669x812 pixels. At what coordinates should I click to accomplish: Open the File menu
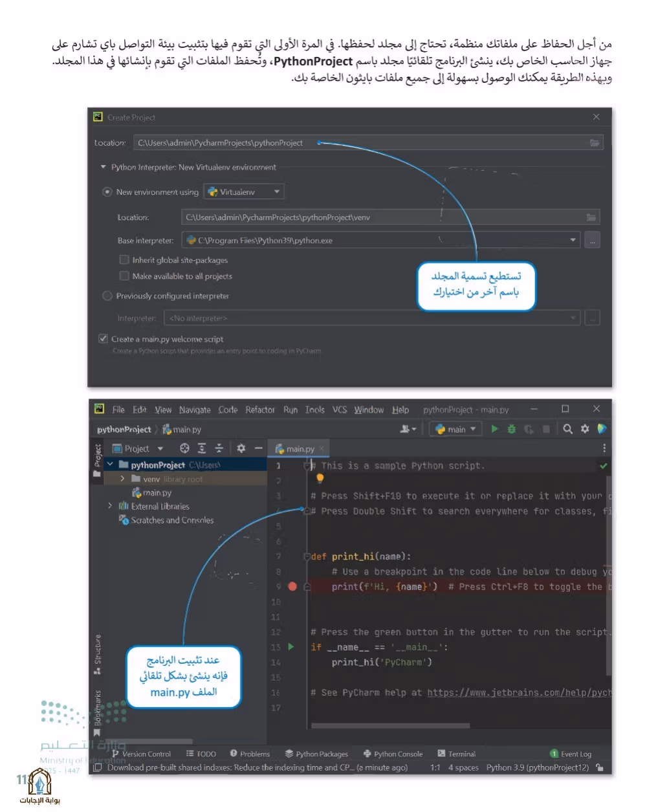118,410
